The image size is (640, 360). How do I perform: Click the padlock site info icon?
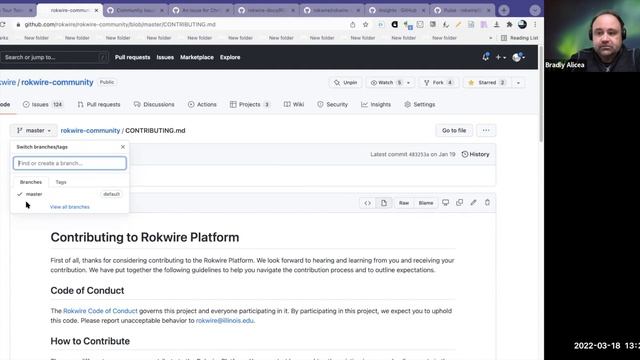[x=18, y=25]
